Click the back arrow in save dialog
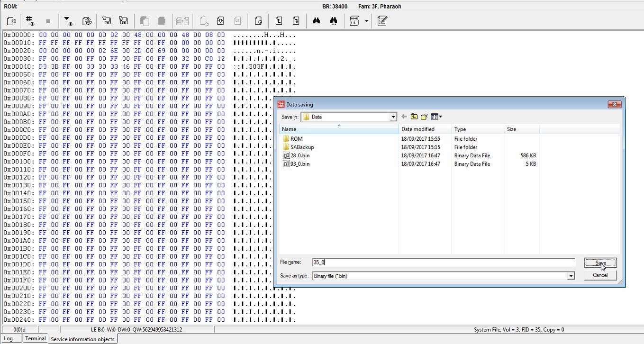 (x=404, y=117)
